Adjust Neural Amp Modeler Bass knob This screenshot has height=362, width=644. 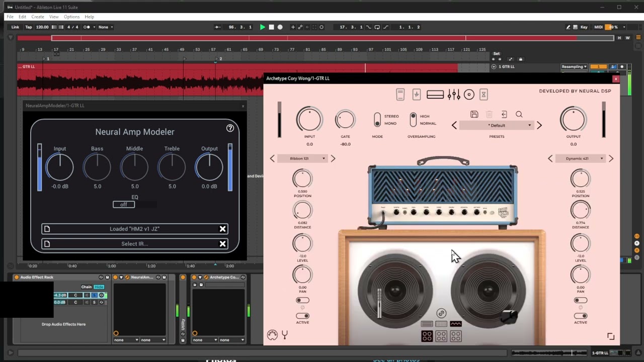(97, 167)
